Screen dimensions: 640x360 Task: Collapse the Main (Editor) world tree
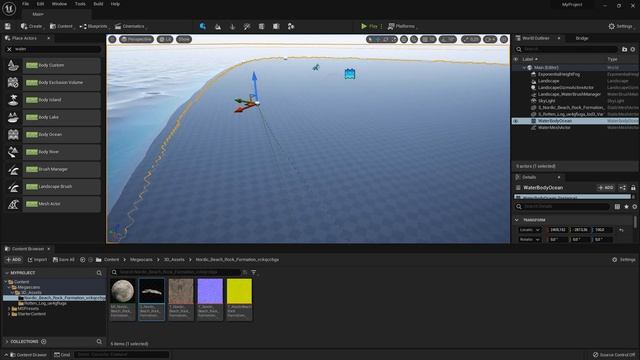click(524, 68)
